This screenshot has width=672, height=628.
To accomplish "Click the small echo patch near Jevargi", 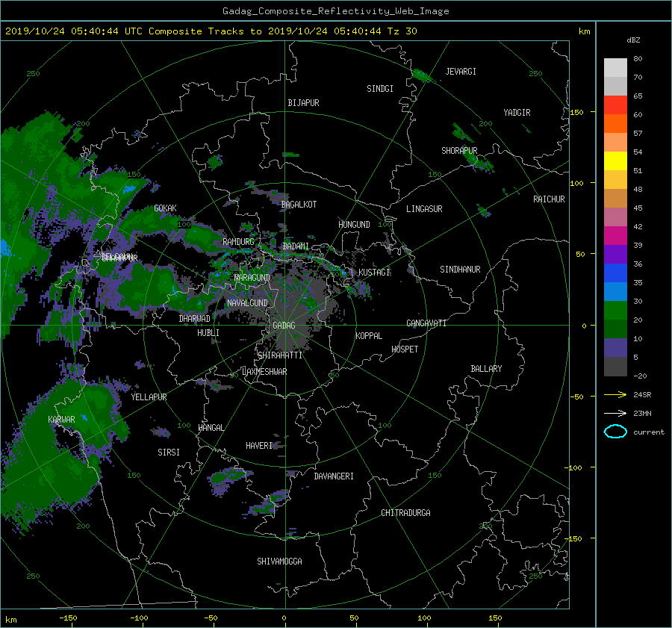I will click(423, 75).
